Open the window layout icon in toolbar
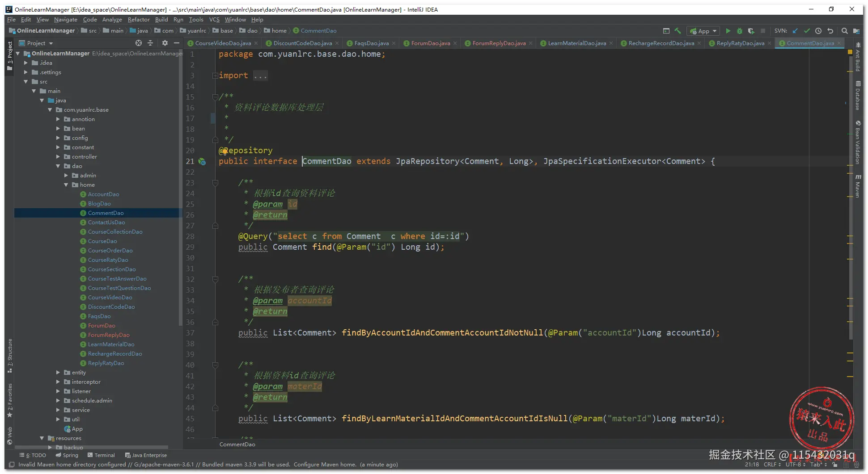The image size is (868, 474). coord(666,31)
